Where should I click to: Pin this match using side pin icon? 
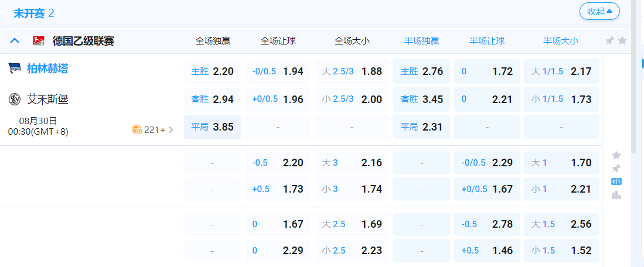coord(616,168)
